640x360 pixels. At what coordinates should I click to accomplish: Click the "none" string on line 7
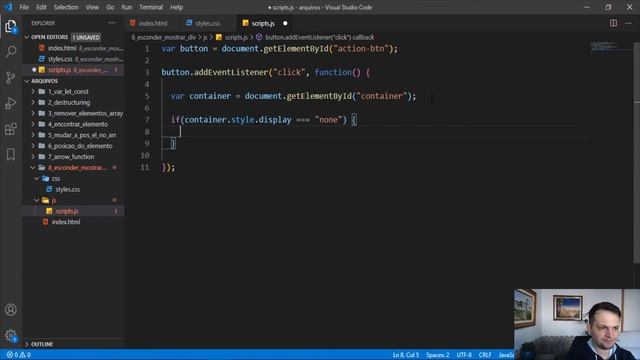click(x=328, y=120)
